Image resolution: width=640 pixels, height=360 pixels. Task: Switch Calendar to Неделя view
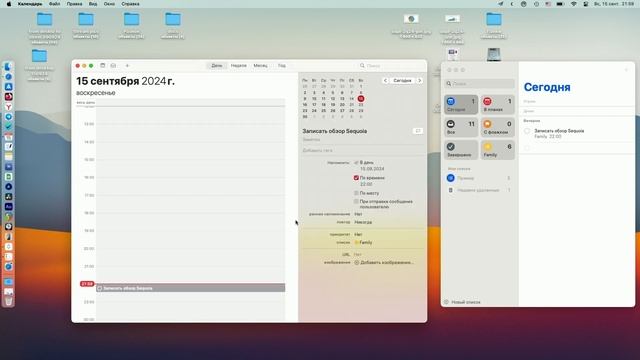coord(238,65)
